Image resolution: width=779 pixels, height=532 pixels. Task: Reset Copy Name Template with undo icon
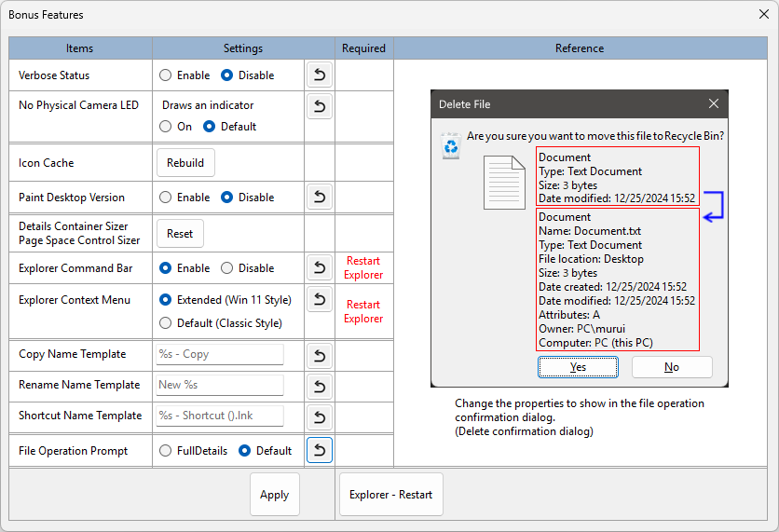tap(320, 356)
